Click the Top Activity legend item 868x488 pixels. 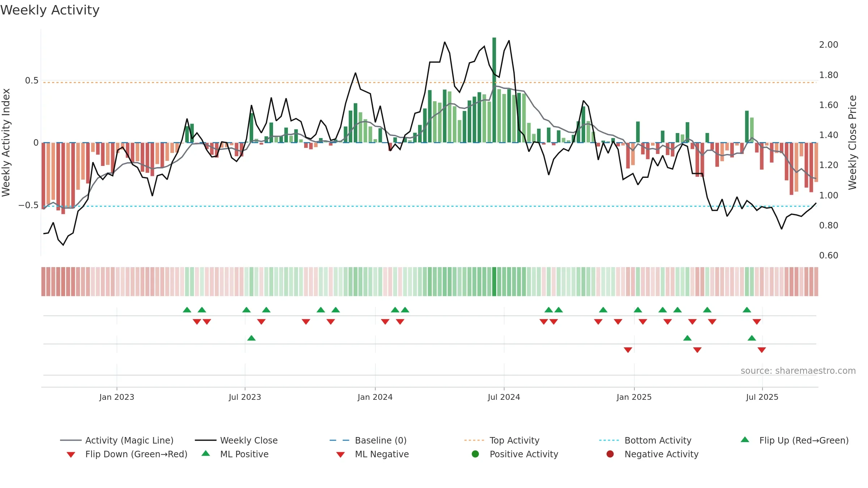coord(502,440)
